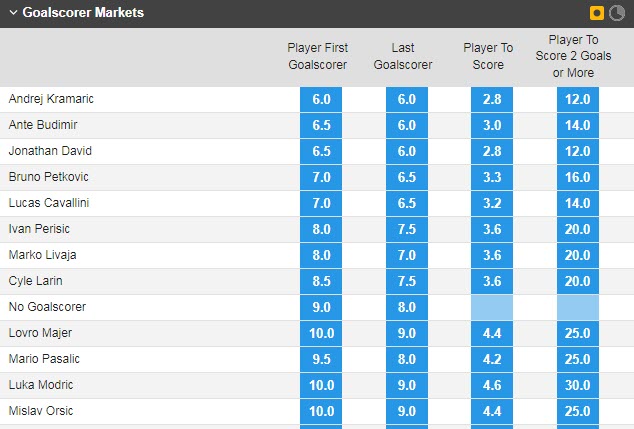
Task: Collapse the Goalscorer Markets section
Action: pyautogui.click(x=12, y=14)
